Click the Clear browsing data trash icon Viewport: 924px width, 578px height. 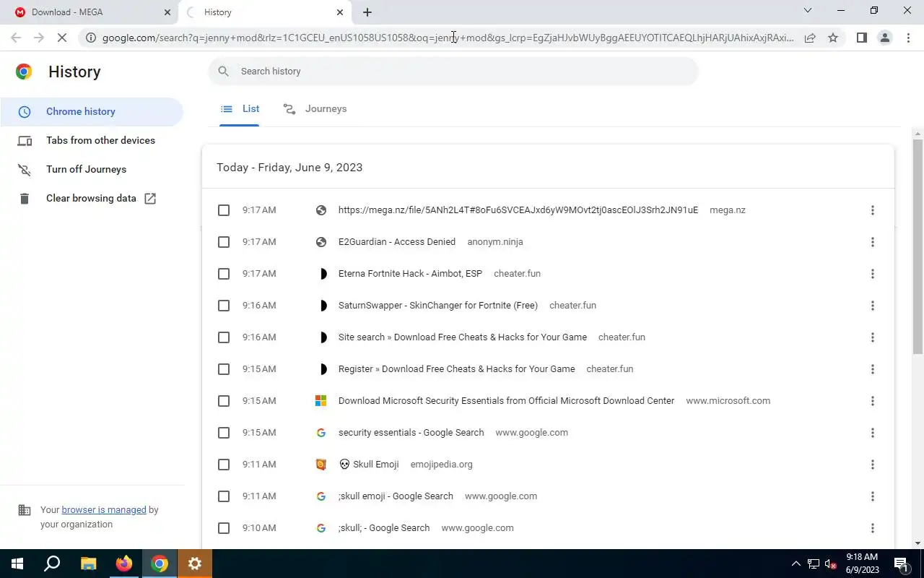25,199
